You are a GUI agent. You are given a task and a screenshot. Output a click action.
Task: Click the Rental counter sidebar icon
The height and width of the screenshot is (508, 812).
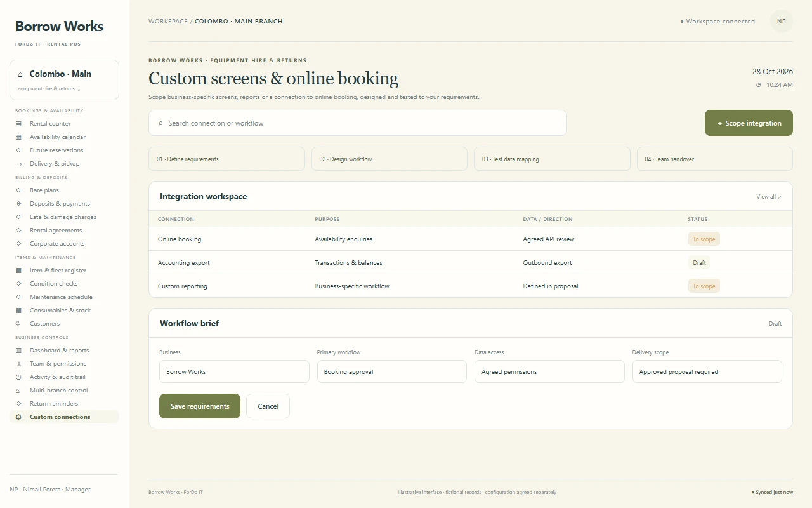18,124
